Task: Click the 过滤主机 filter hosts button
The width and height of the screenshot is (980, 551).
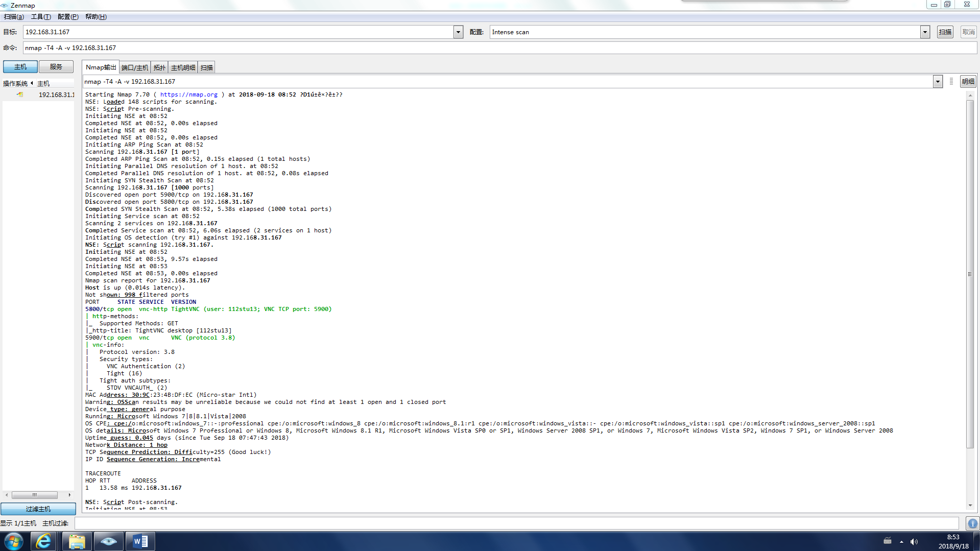Action: (38, 509)
